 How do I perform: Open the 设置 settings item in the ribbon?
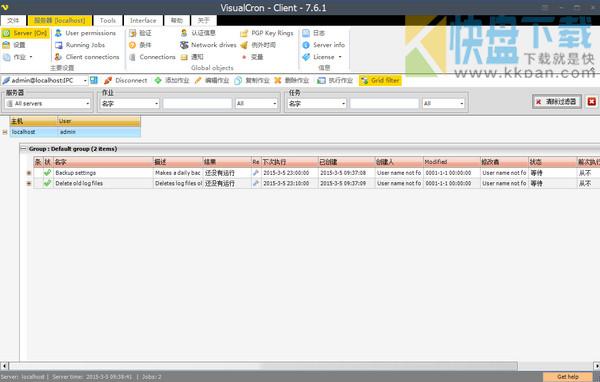(14, 45)
